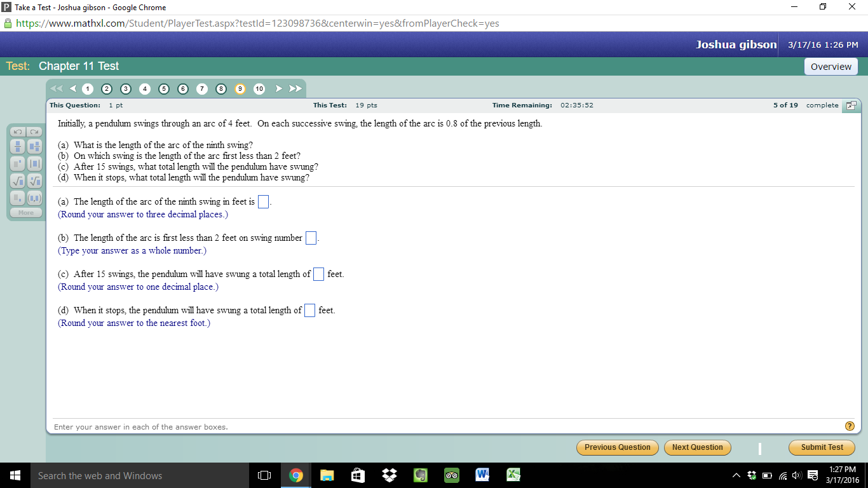Advance one question with right arrow
868x488 pixels.
278,88
